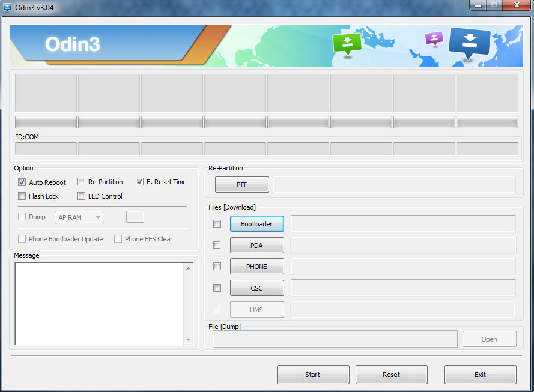Enable the Re-Partition checkbox
Viewport: 534px width, 392px height.
[x=81, y=182]
